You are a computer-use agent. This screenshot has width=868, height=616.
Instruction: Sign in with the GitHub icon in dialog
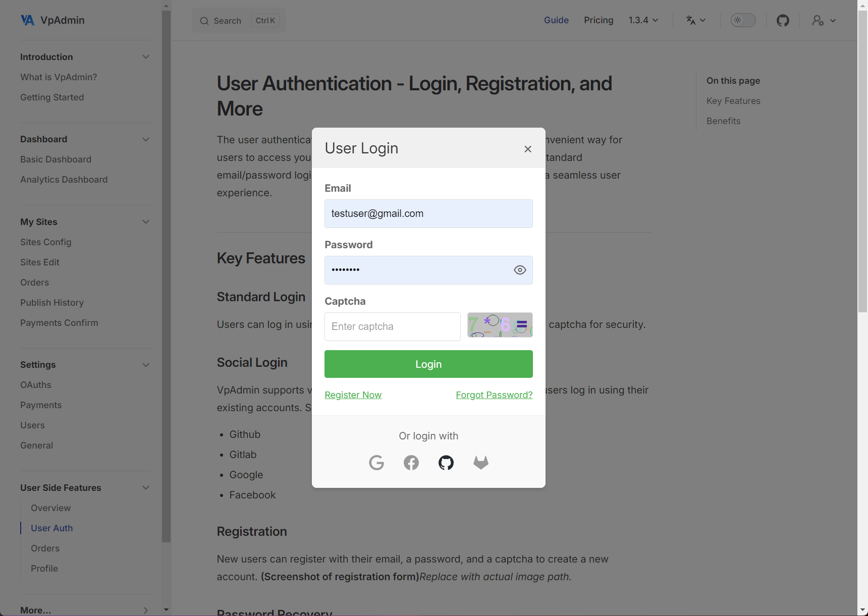(446, 463)
